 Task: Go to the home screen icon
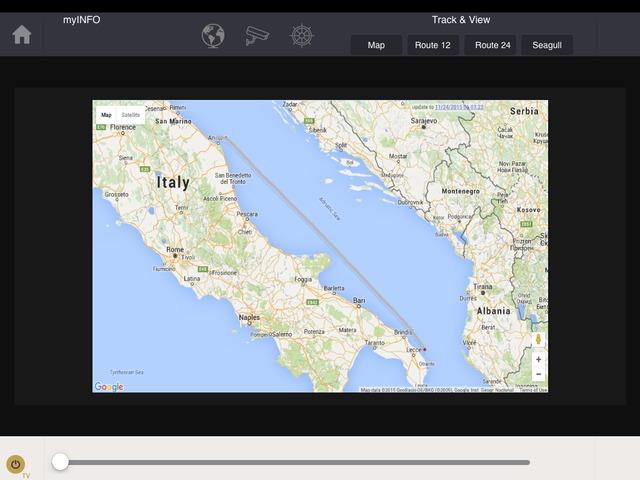[21, 35]
